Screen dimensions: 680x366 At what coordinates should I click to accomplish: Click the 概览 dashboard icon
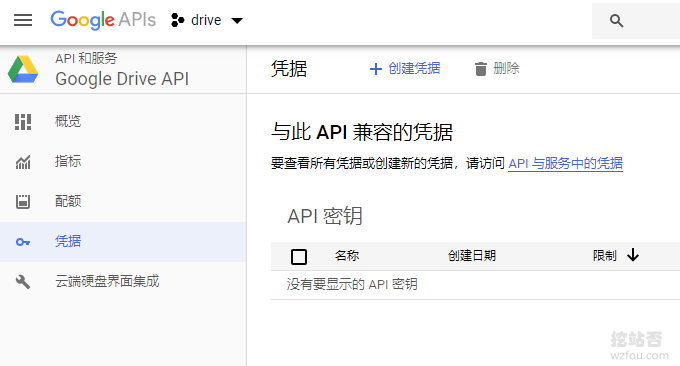tap(23, 121)
